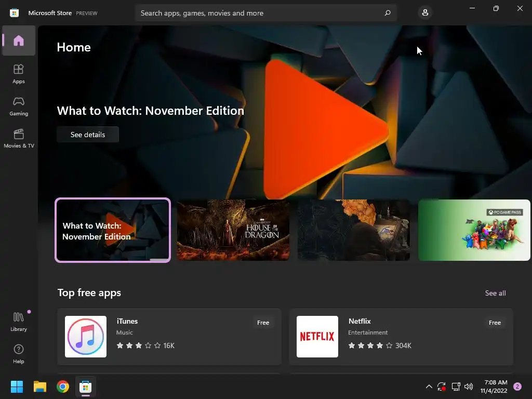Click the Entertainment category under Netflix
Screen dimensions: 532x399
pos(368,332)
